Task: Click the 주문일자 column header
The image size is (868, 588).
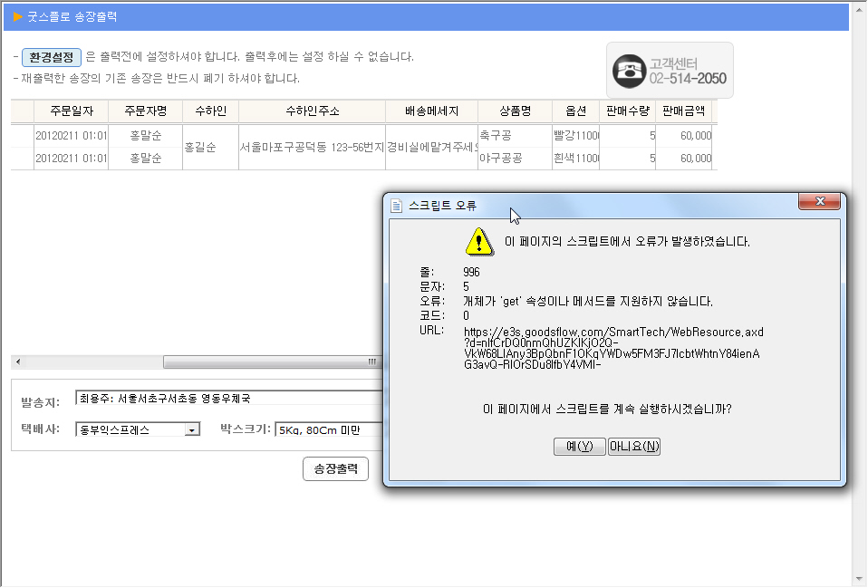Action: pyautogui.click(x=71, y=111)
